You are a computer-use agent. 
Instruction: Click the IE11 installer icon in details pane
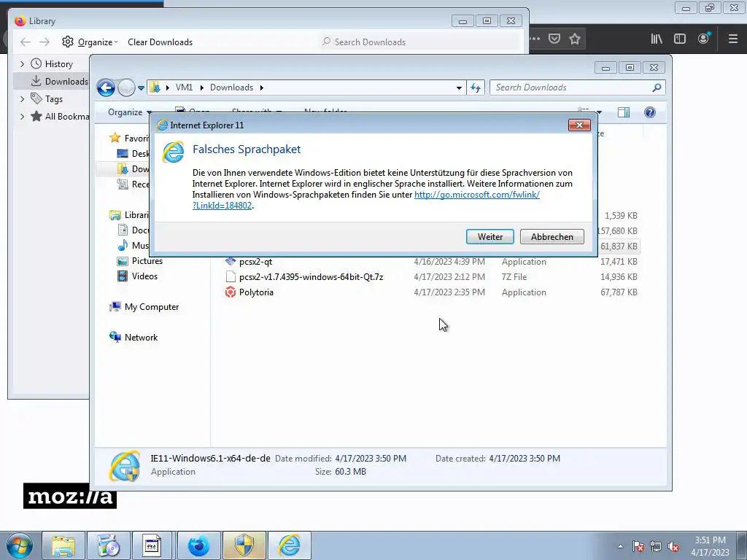coord(124,466)
